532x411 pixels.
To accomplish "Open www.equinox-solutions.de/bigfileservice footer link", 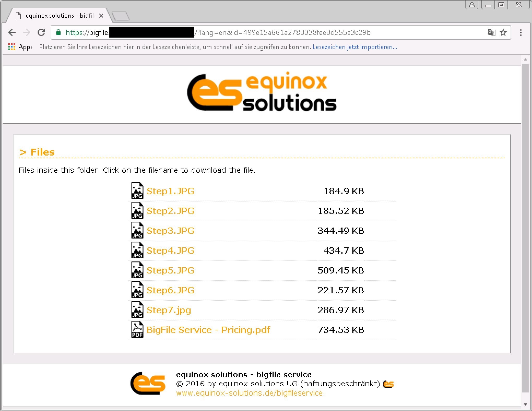I will (x=249, y=393).
